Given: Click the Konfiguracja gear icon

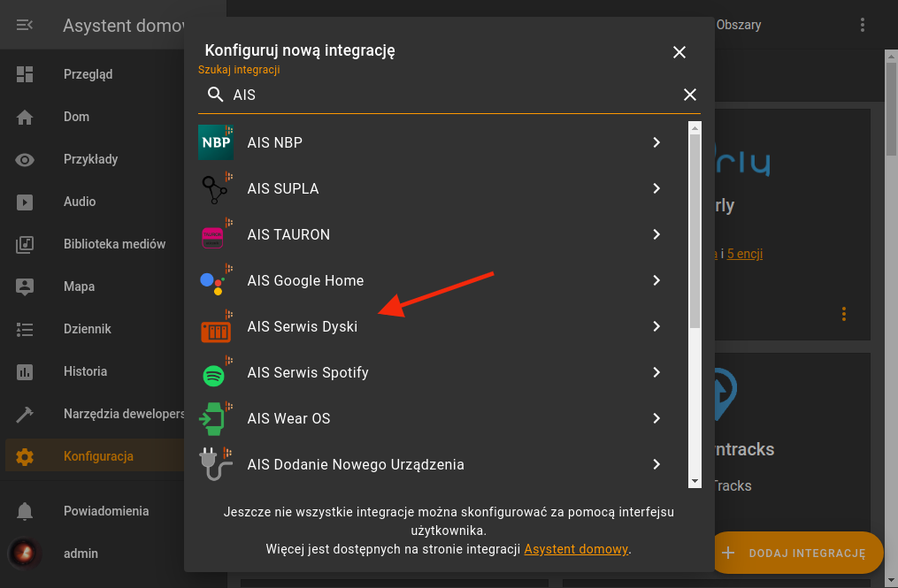Looking at the screenshot, I should point(25,456).
